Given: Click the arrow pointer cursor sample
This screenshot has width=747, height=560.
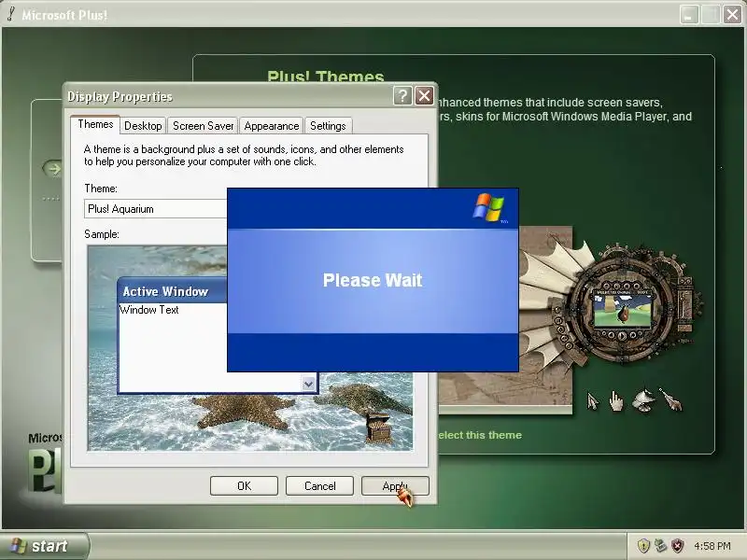Looking at the screenshot, I should (592, 401).
